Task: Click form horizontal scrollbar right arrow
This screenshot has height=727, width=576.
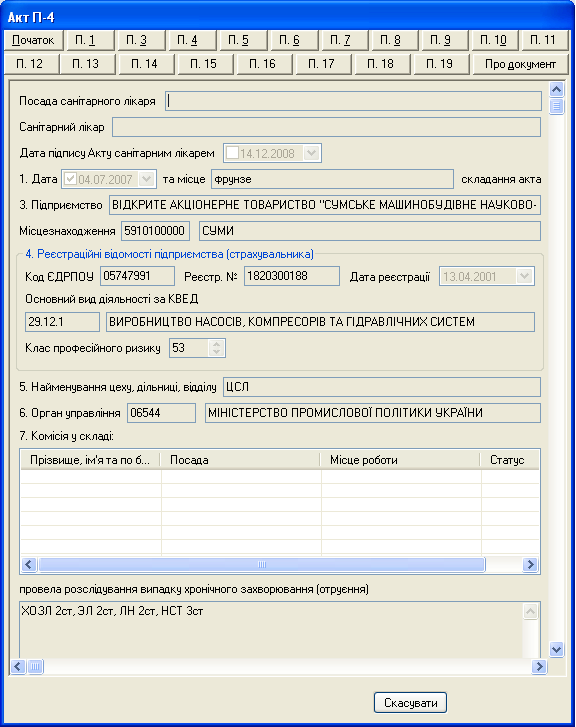Action: click(539, 667)
